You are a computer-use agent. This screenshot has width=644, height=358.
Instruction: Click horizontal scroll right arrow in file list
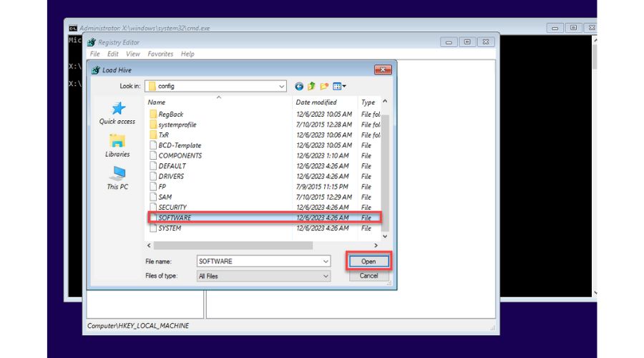(x=376, y=246)
